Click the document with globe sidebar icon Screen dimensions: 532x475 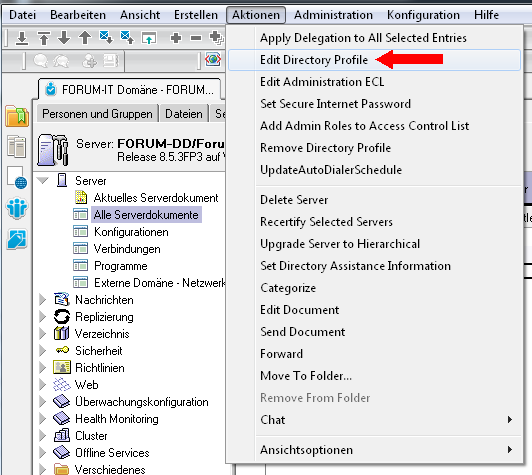point(17,177)
